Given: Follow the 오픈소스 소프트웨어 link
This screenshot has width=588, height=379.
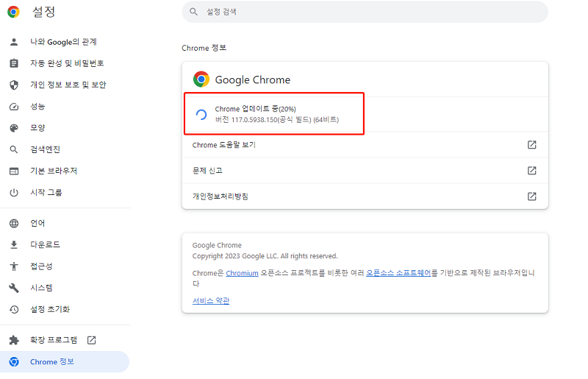Looking at the screenshot, I should point(398,273).
